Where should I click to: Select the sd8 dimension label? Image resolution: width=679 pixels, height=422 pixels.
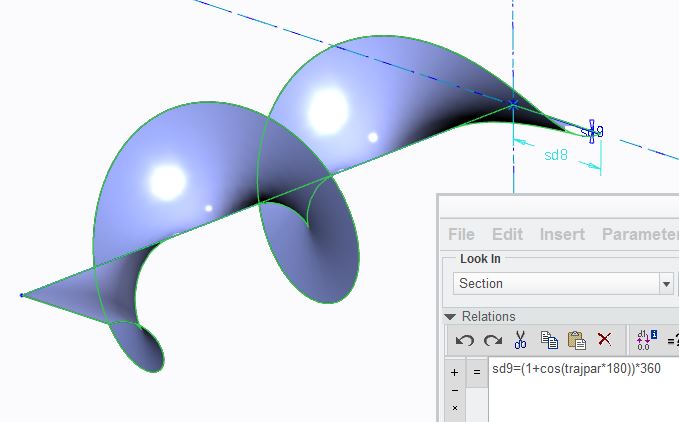556,155
